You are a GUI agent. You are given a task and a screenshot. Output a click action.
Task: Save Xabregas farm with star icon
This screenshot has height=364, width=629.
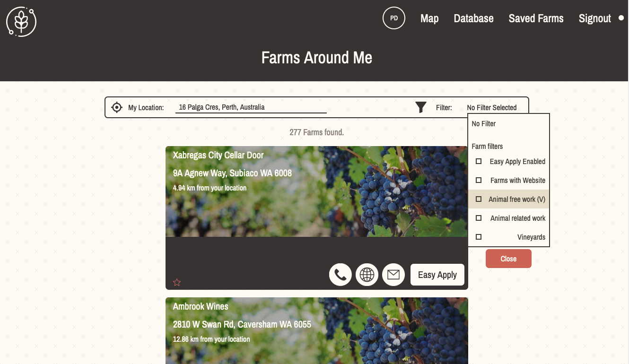(x=177, y=282)
